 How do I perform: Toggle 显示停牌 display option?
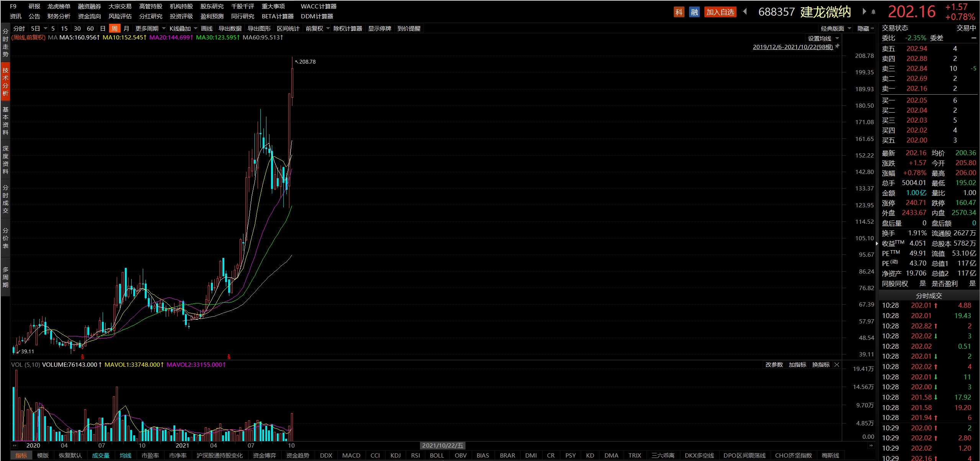click(x=379, y=29)
